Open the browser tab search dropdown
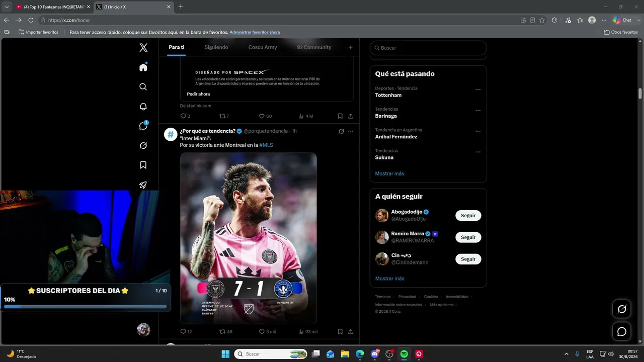This screenshot has height=362, width=644. tap(7, 7)
